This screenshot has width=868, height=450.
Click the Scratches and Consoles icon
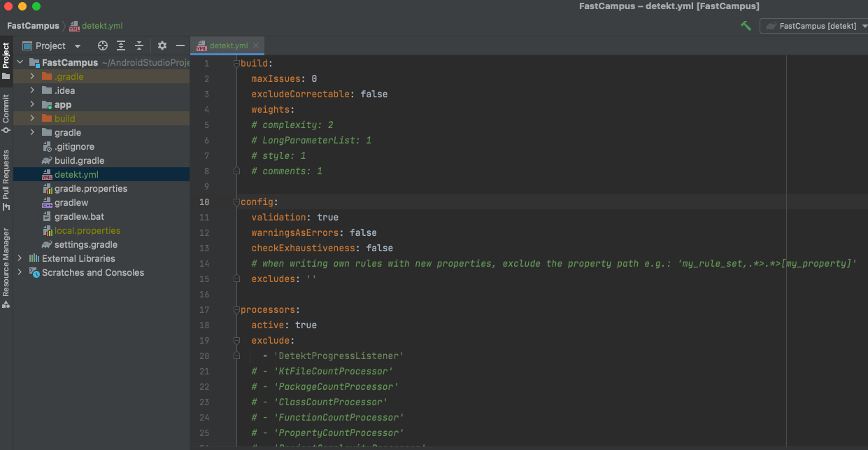point(34,272)
